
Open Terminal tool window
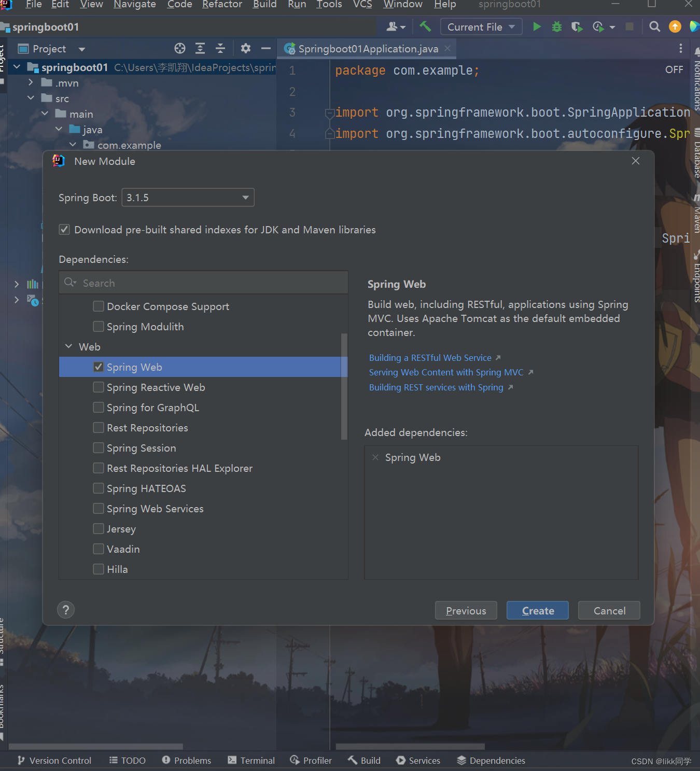(251, 760)
